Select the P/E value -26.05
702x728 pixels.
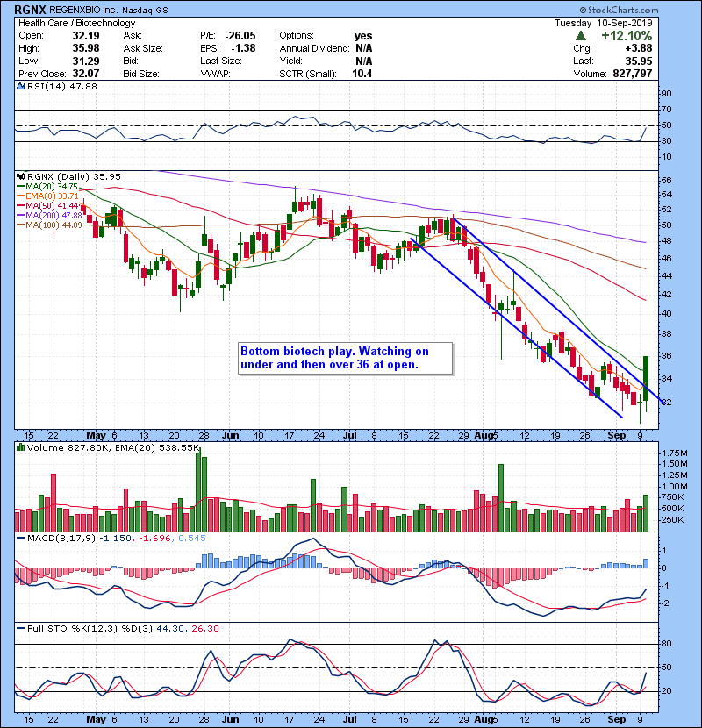240,36
